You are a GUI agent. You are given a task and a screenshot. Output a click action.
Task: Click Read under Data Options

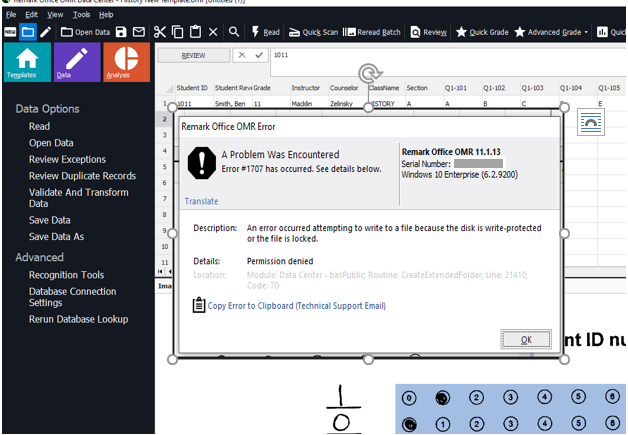(x=39, y=127)
